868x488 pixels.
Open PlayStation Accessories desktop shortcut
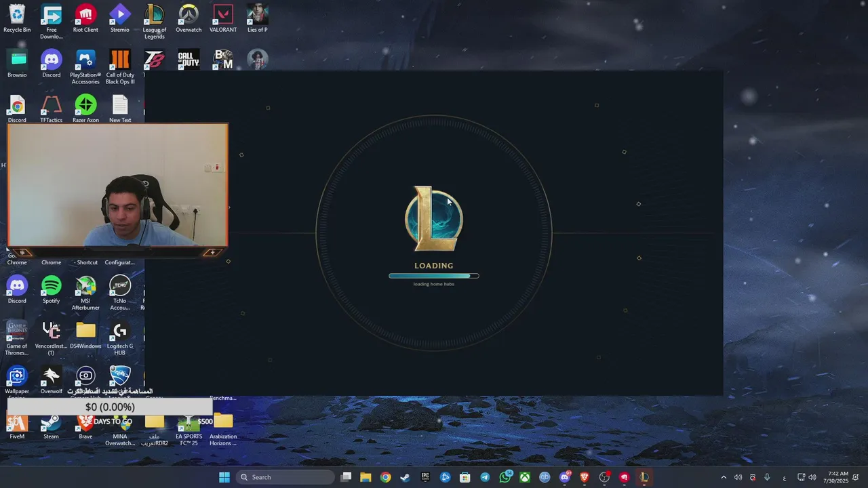tap(85, 67)
